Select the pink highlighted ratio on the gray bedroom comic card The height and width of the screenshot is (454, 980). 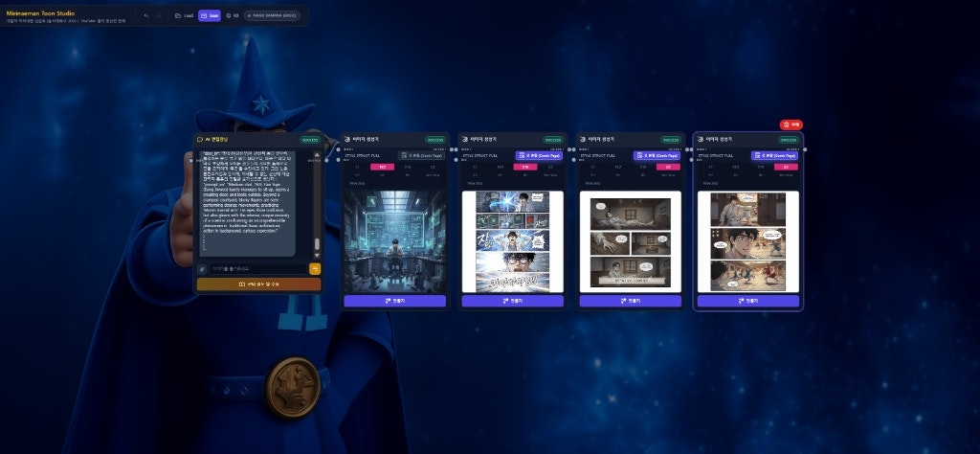tap(668, 167)
